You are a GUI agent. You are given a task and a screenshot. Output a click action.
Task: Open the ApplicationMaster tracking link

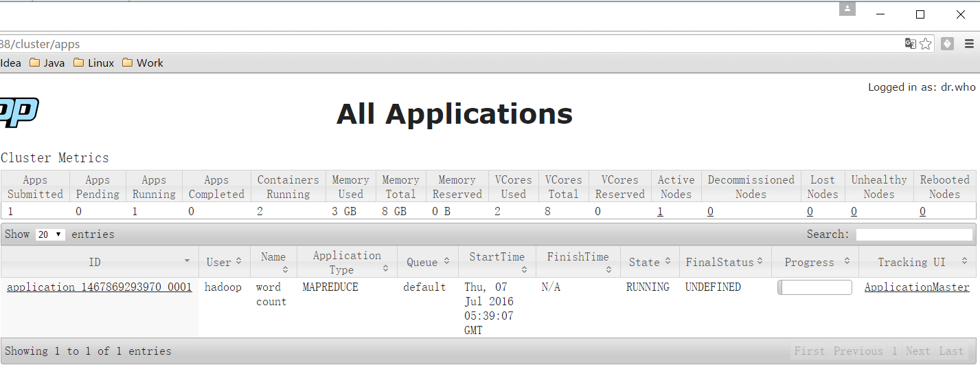tap(917, 287)
